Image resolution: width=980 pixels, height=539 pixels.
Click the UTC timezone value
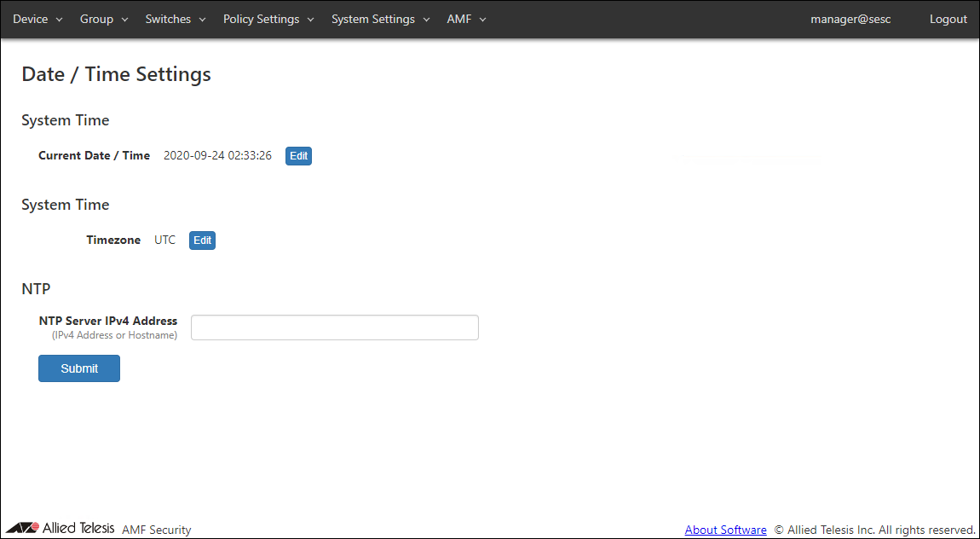click(164, 241)
